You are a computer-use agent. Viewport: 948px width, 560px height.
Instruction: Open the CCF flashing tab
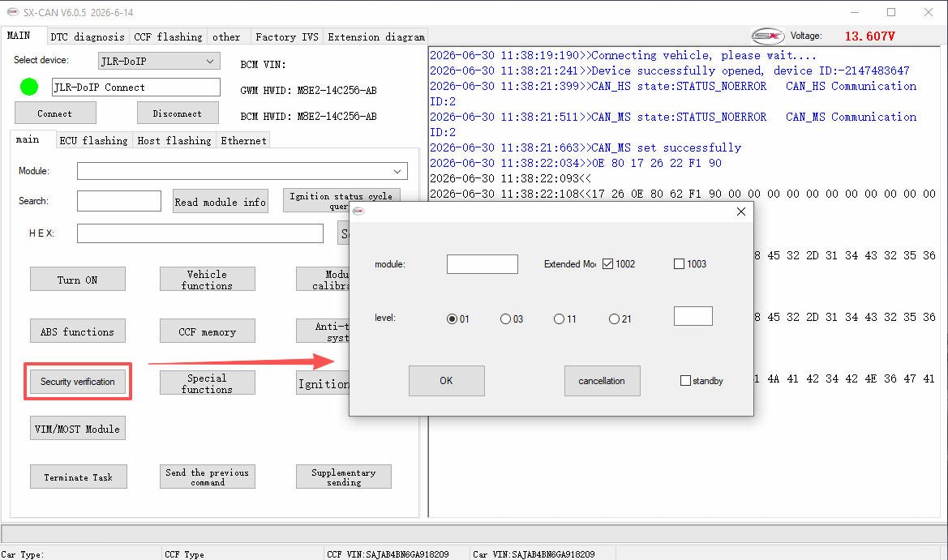[168, 36]
